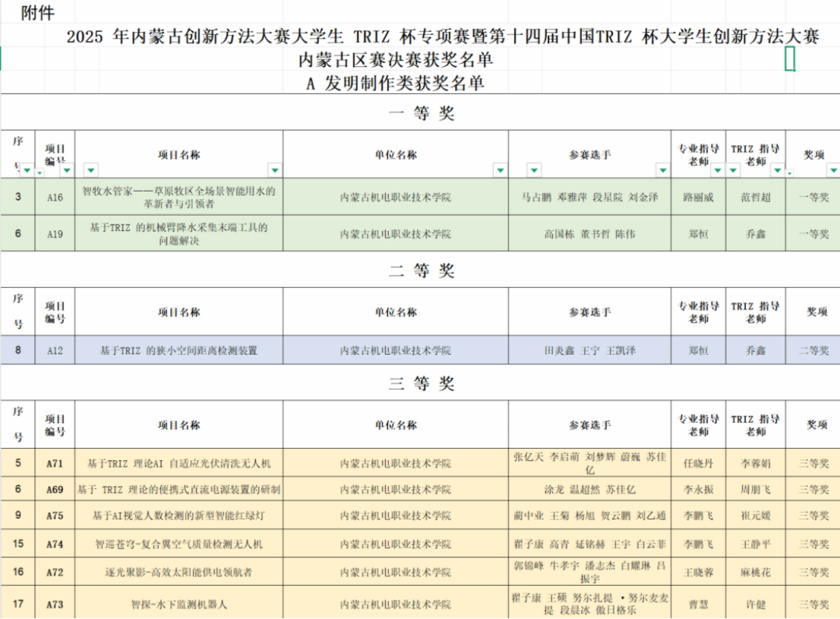Click the 一等奖 section heading
This screenshot has height=619, width=840.
pos(421,114)
